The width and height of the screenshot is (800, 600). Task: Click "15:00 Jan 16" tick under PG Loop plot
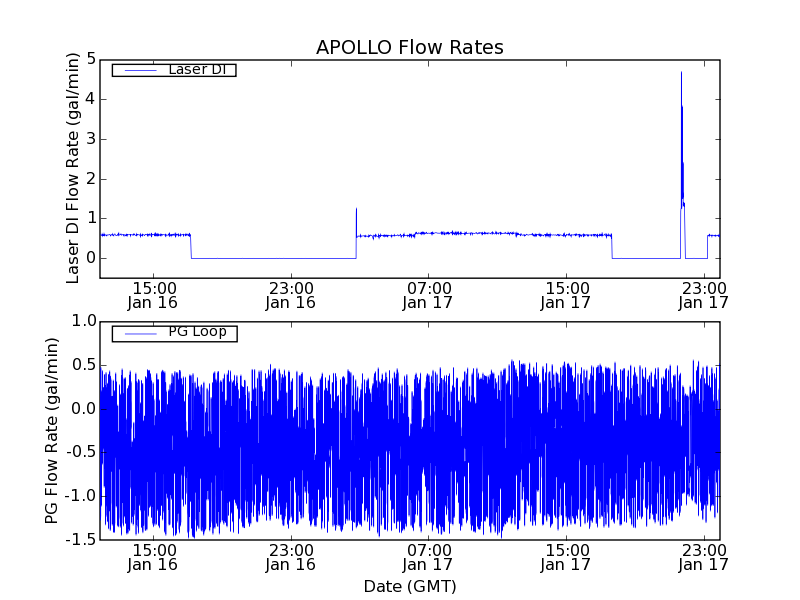pyautogui.click(x=153, y=558)
